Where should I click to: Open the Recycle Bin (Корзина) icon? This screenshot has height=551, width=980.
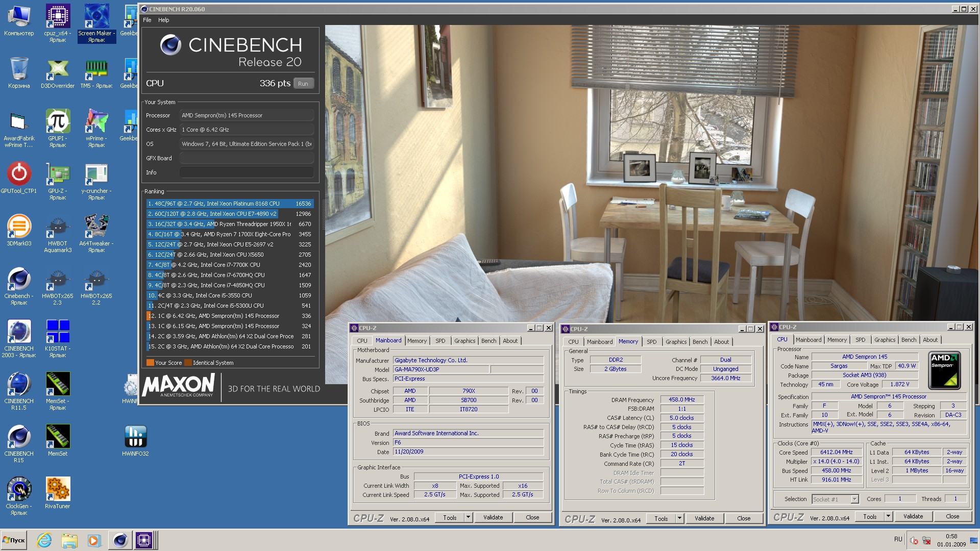(x=19, y=73)
